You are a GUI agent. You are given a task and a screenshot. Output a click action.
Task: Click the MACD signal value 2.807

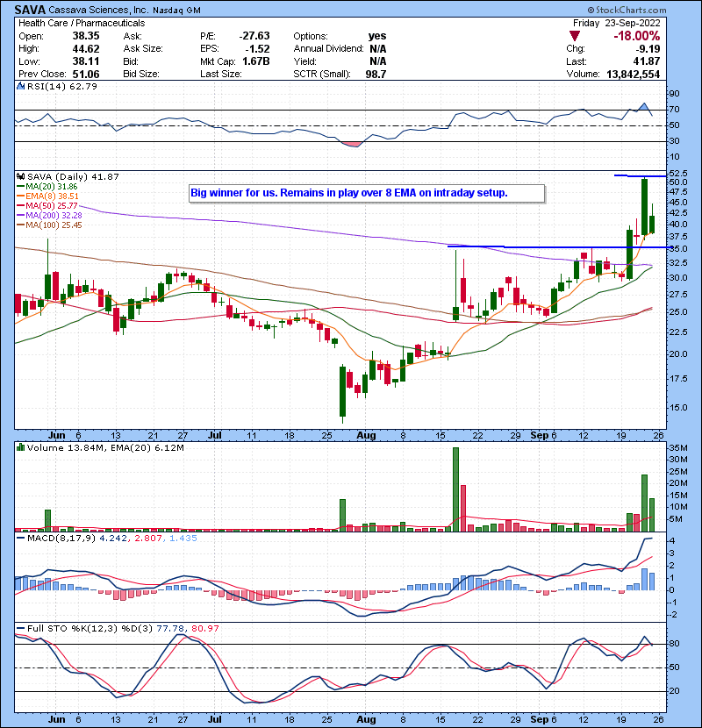(x=147, y=539)
